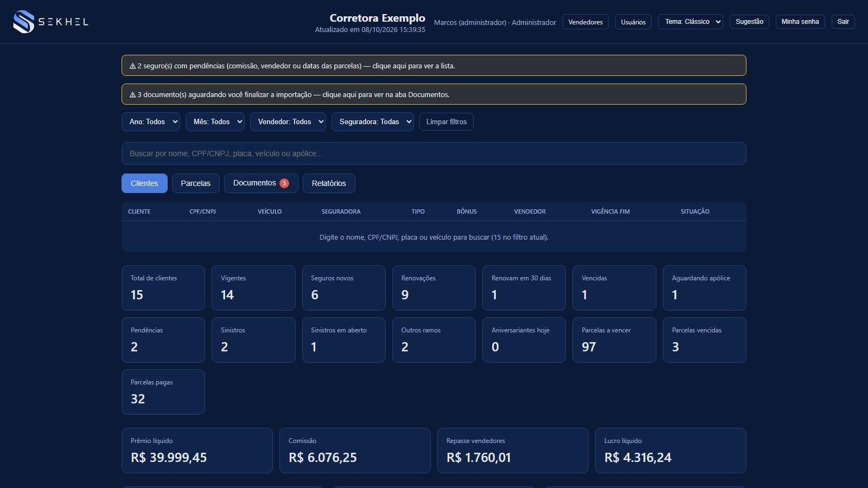Switch to the Parcelas tab

[x=196, y=183]
